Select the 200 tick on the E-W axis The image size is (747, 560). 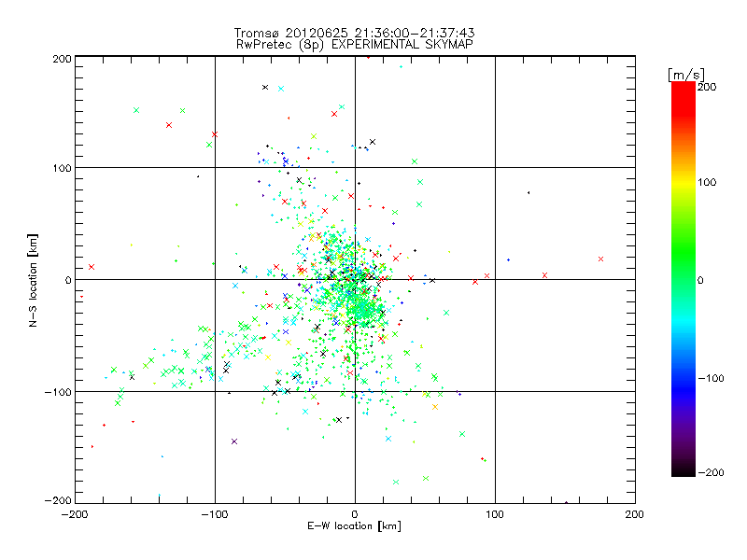(635, 514)
